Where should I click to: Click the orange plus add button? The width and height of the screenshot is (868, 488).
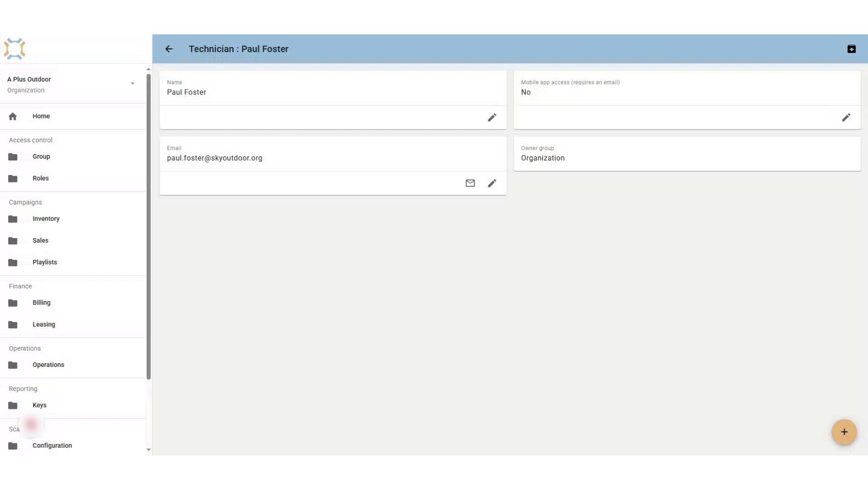pos(844,432)
